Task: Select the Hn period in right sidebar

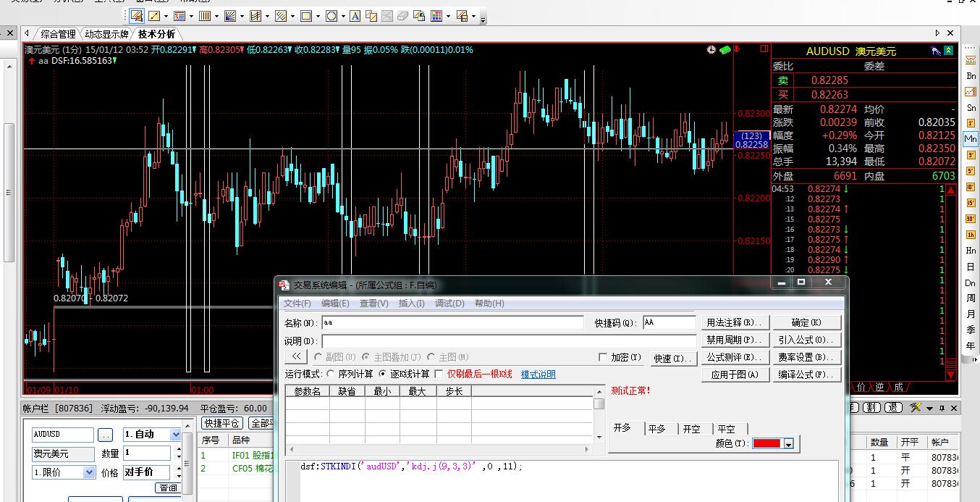Action: [971, 251]
